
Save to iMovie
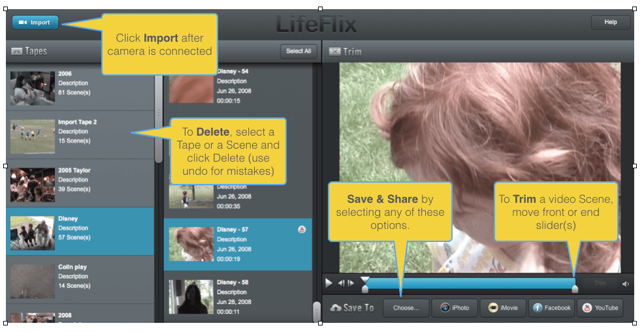503,308
